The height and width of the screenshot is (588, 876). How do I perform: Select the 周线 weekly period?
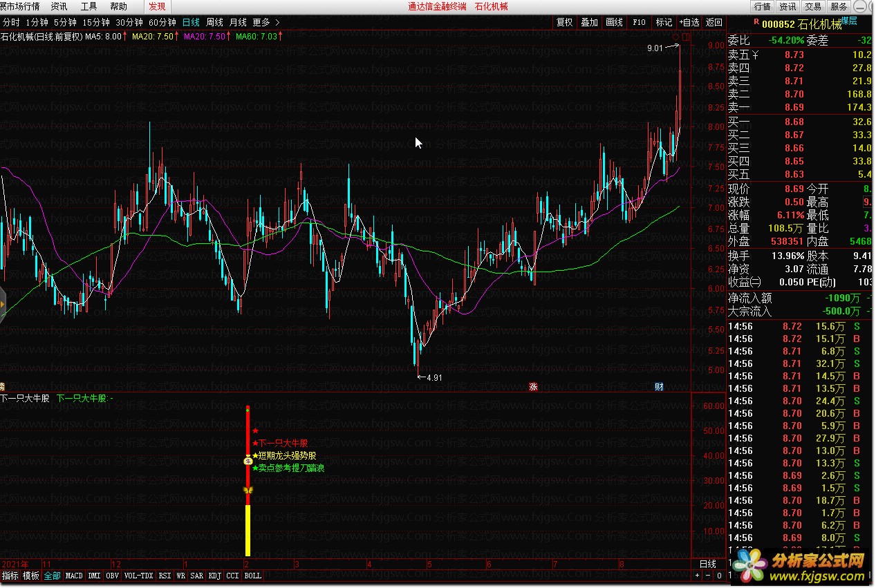(x=214, y=22)
